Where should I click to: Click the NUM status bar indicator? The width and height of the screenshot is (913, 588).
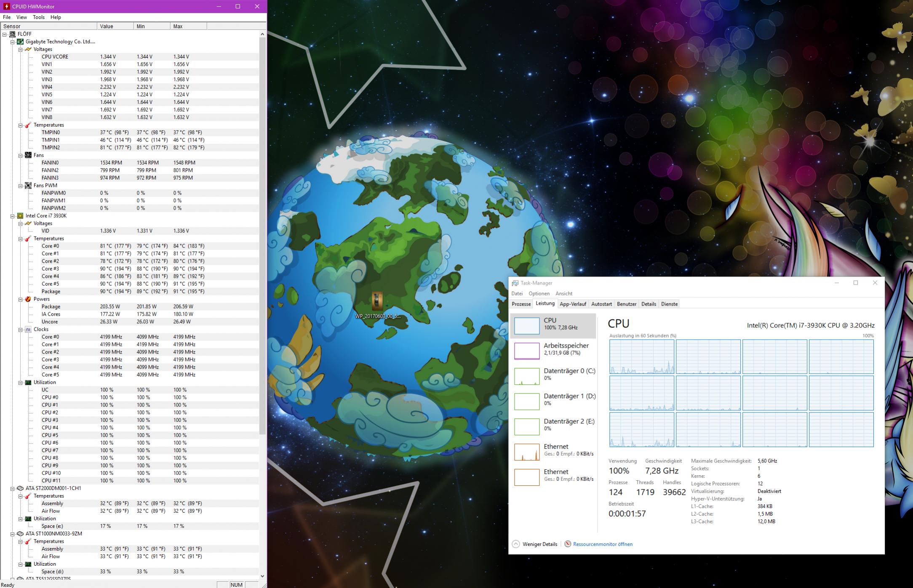pos(237,585)
